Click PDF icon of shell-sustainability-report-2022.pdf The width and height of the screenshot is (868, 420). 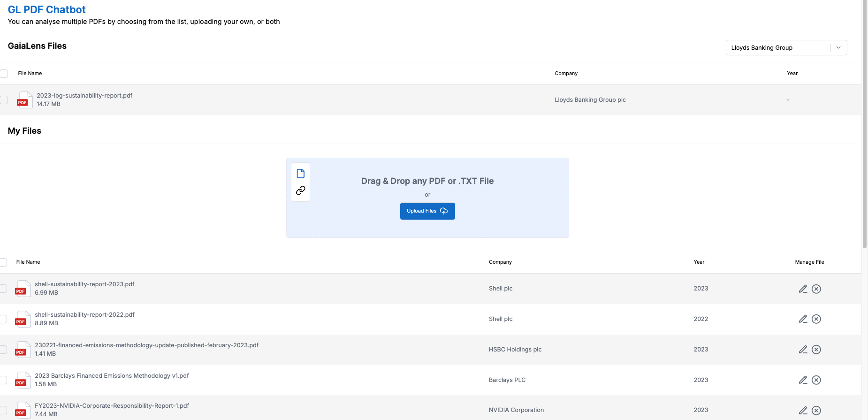[x=23, y=319]
